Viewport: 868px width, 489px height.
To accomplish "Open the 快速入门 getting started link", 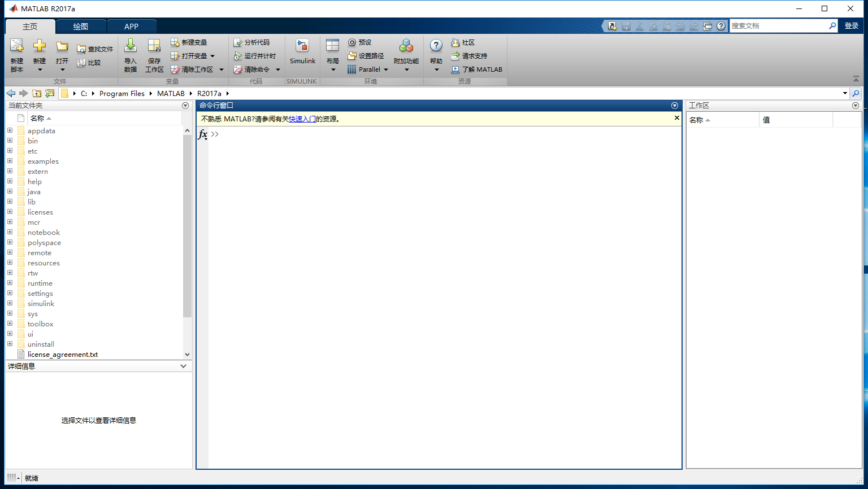I will tap(302, 119).
